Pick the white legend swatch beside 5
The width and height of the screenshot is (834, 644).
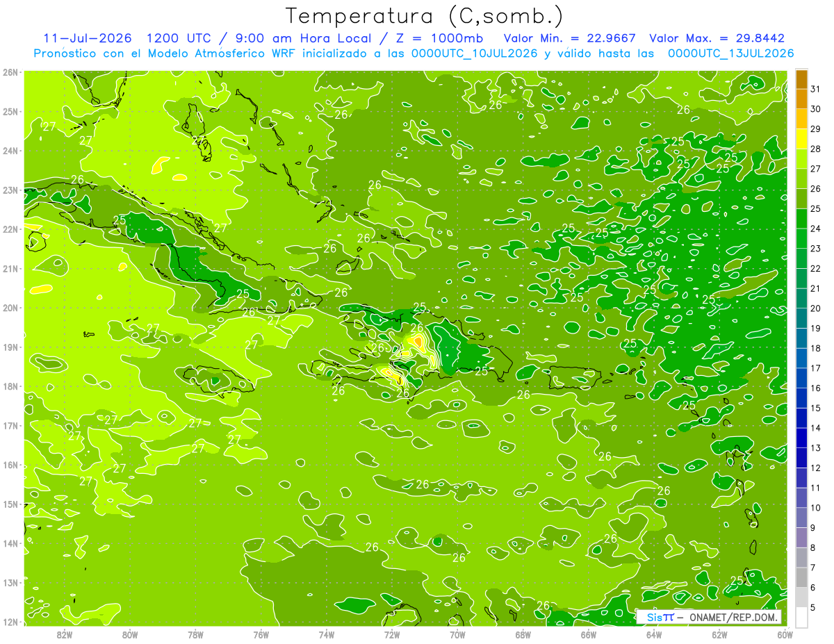(x=801, y=617)
